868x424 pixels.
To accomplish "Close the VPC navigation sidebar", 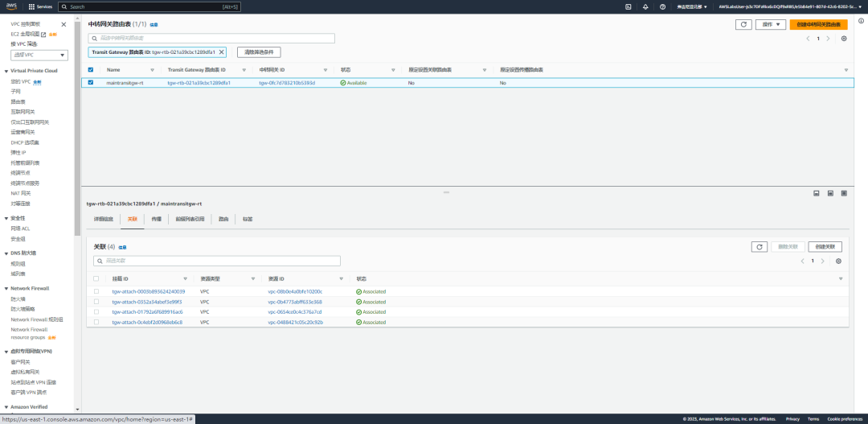I will point(63,24).
